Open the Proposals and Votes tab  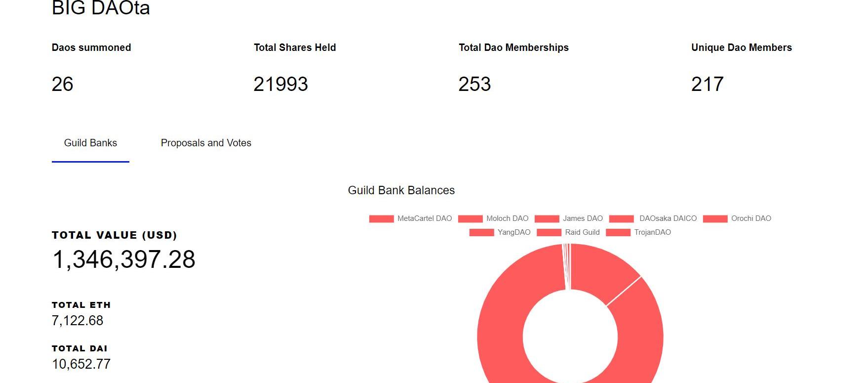(206, 143)
